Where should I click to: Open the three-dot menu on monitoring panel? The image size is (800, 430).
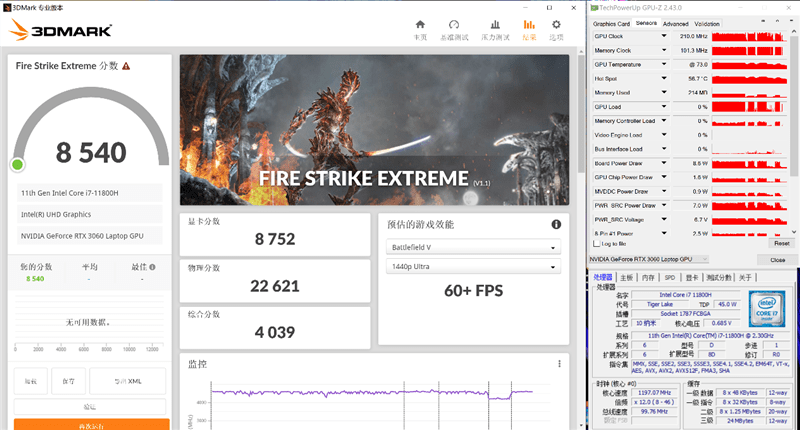click(x=559, y=364)
